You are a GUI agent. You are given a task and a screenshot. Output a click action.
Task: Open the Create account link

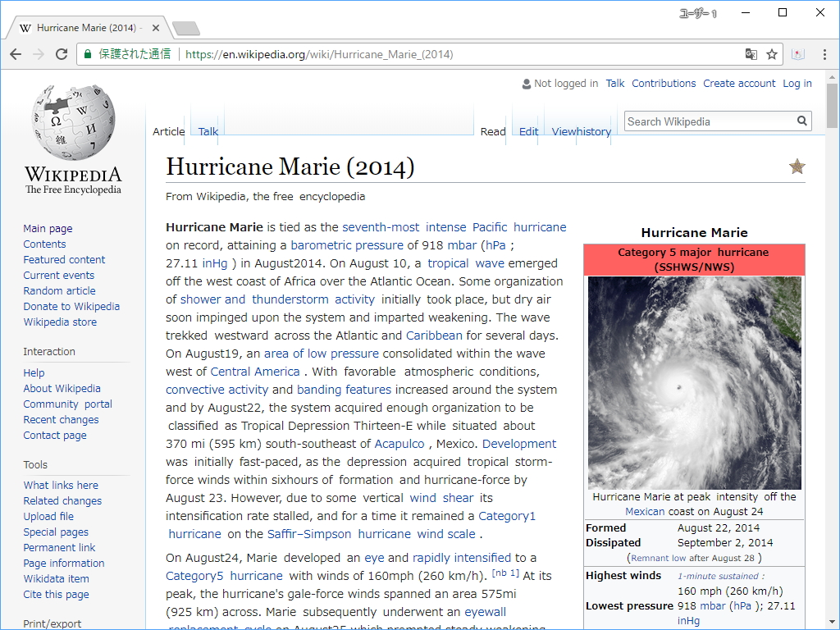738,83
